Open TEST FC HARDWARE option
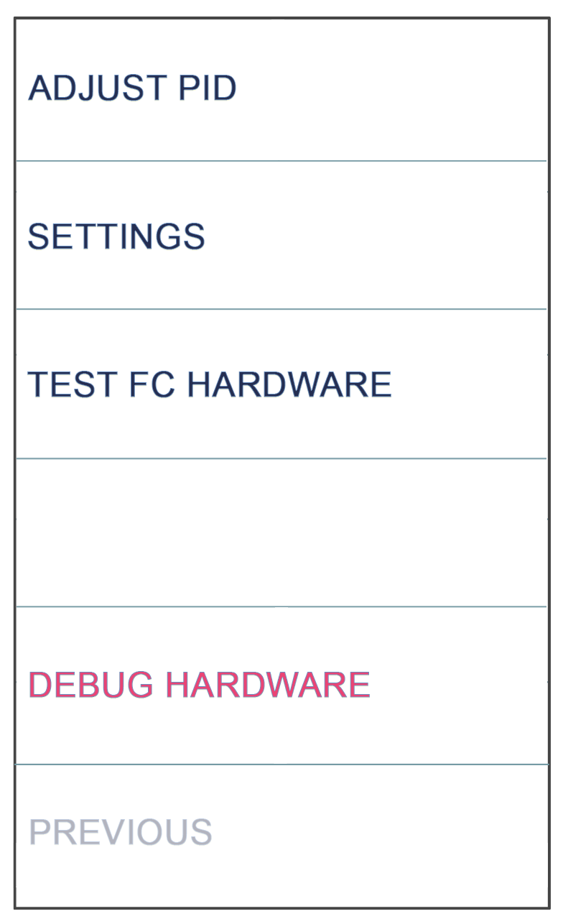Image resolution: width=568 pixels, height=924 pixels. [x=281, y=384]
